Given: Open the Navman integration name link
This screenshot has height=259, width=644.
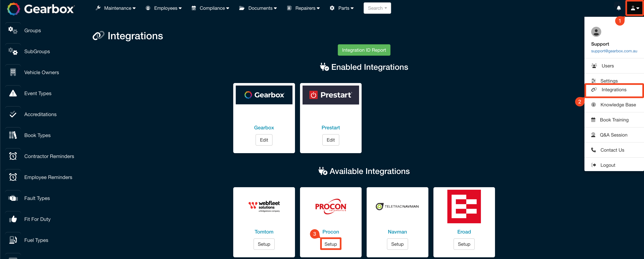Looking at the screenshot, I should tap(397, 232).
